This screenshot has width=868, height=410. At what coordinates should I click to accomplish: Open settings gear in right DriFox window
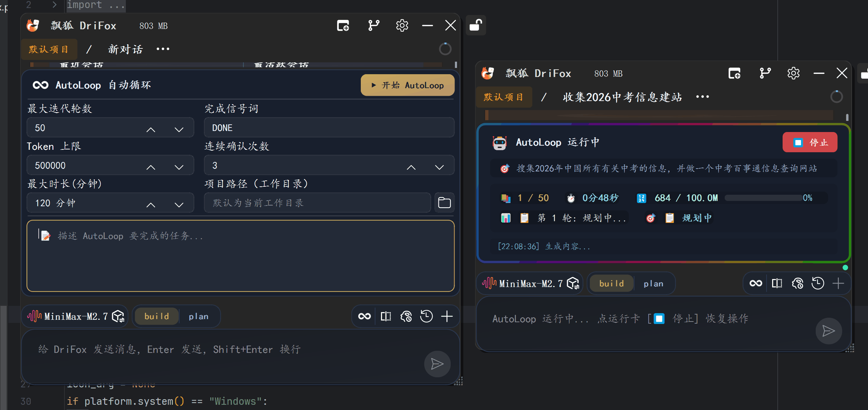[x=793, y=73]
